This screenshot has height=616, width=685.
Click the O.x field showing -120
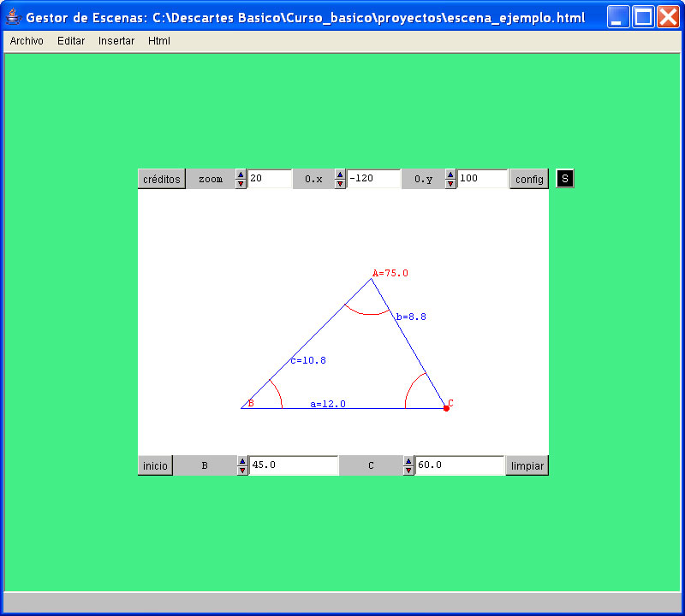[373, 179]
